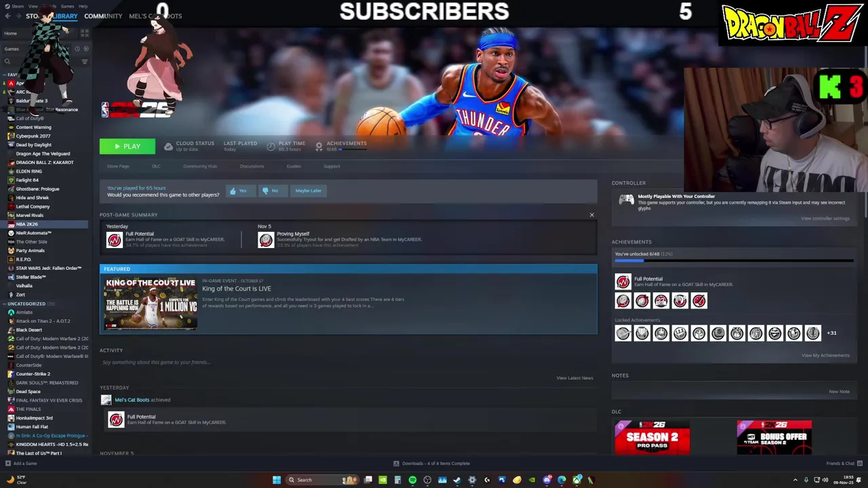The height and width of the screenshot is (488, 868).
Task: Select Dead by Daylight in the library
Action: click(33, 144)
